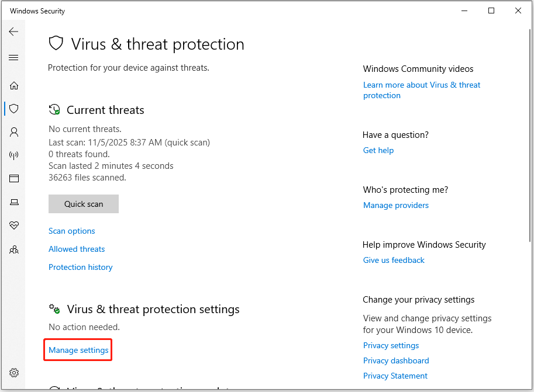Start a Quick scan

coord(83,203)
